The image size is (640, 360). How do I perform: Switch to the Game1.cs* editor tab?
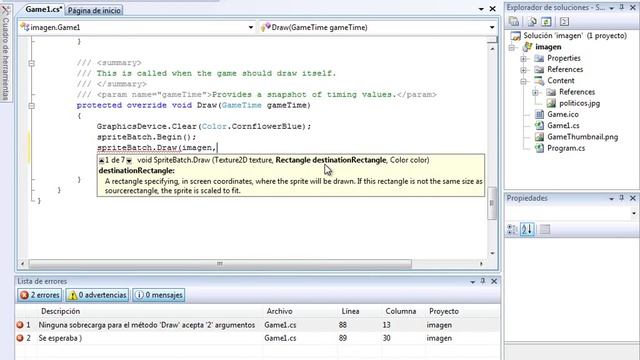coord(44,9)
